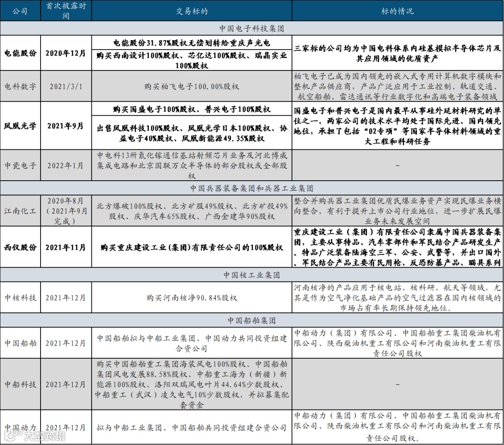The width and height of the screenshot is (504, 445).
Task: Select the 中船科技 company cell
Action: (20, 384)
